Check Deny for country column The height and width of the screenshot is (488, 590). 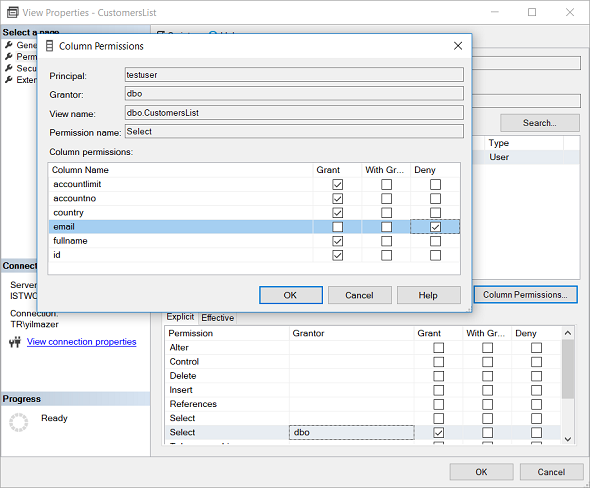(x=435, y=213)
